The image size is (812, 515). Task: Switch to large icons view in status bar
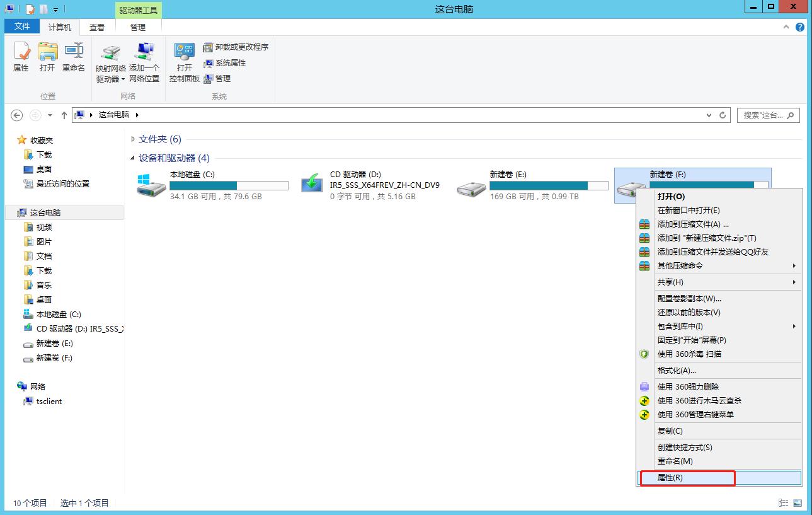[x=798, y=503]
